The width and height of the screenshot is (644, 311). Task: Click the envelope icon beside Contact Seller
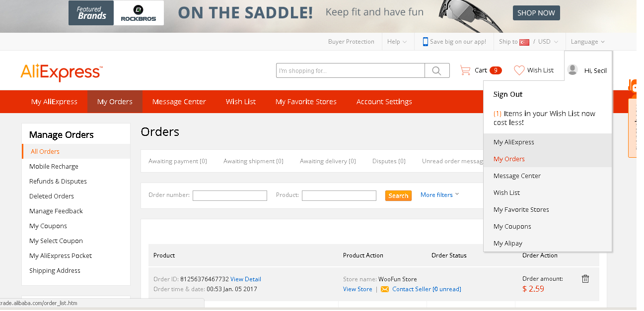tap(385, 289)
